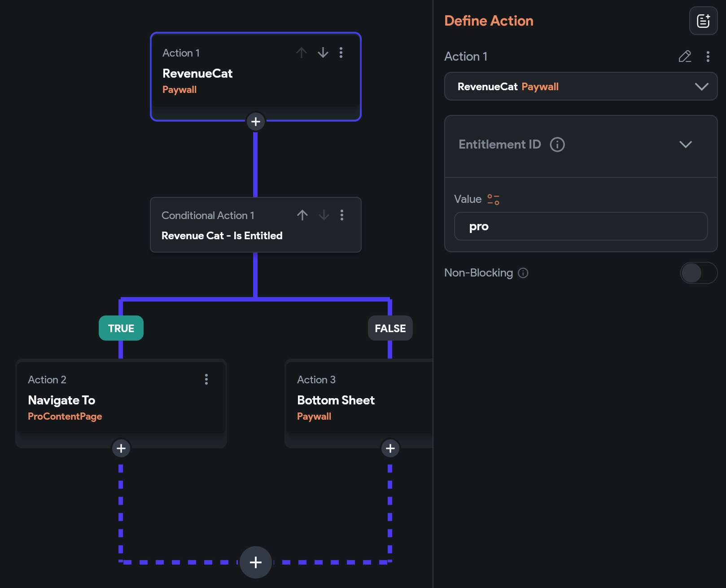726x588 pixels.
Task: Move Action 1 down with arrow icon
Action: click(323, 53)
